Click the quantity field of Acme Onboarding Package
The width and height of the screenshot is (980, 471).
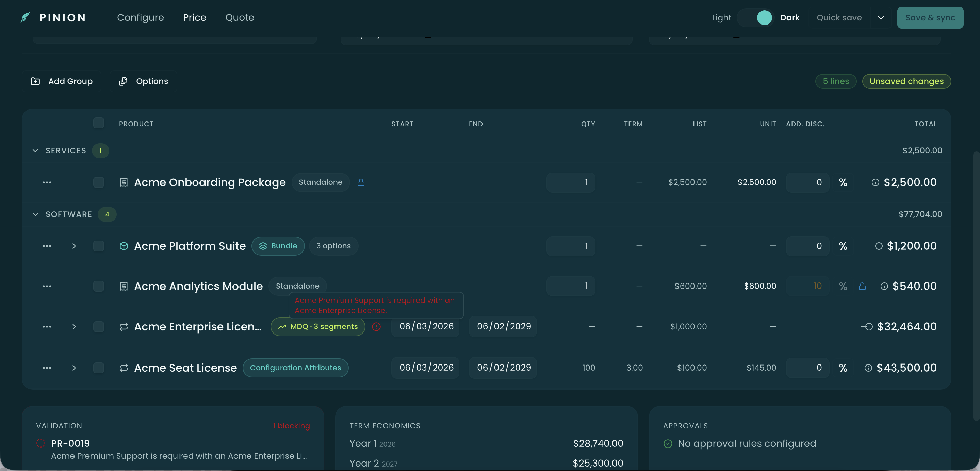[x=571, y=182]
